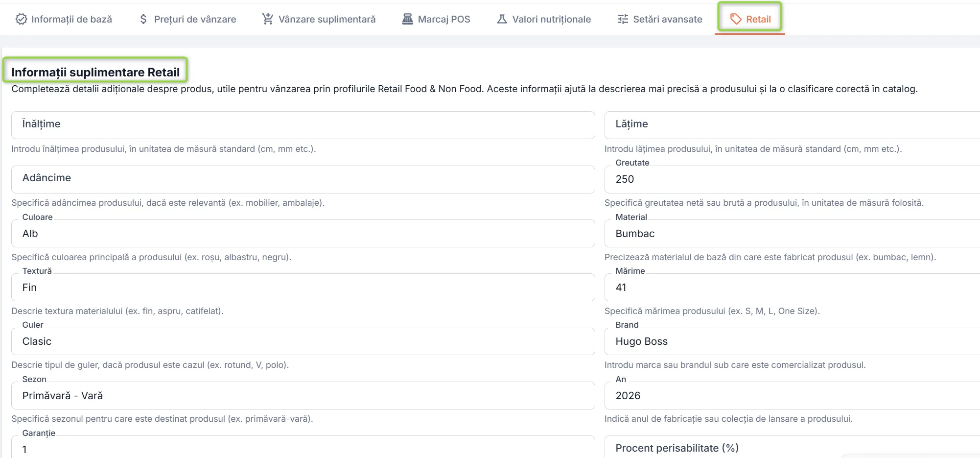Click the sliders icon for Setări avansate
This screenshot has height=458, width=980.
pos(623,19)
